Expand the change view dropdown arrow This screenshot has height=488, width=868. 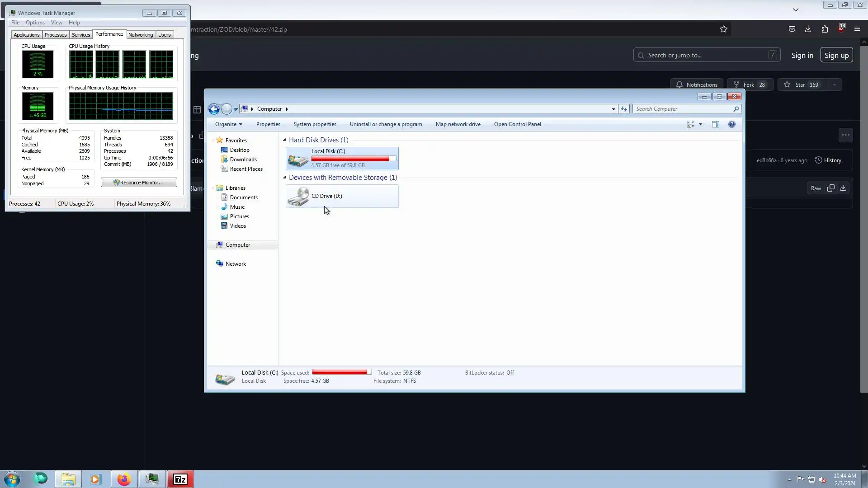pyautogui.click(x=700, y=124)
